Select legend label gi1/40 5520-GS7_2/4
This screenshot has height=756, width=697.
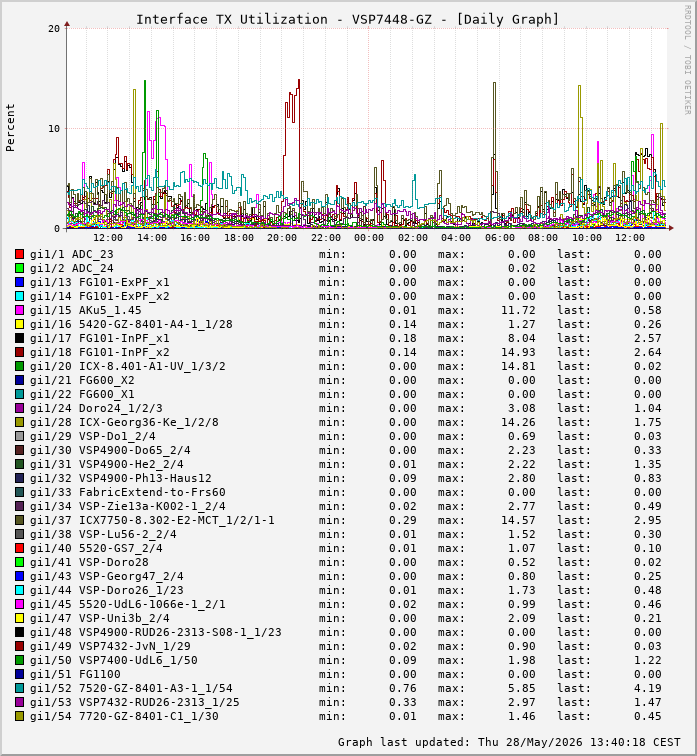[x=96, y=548]
